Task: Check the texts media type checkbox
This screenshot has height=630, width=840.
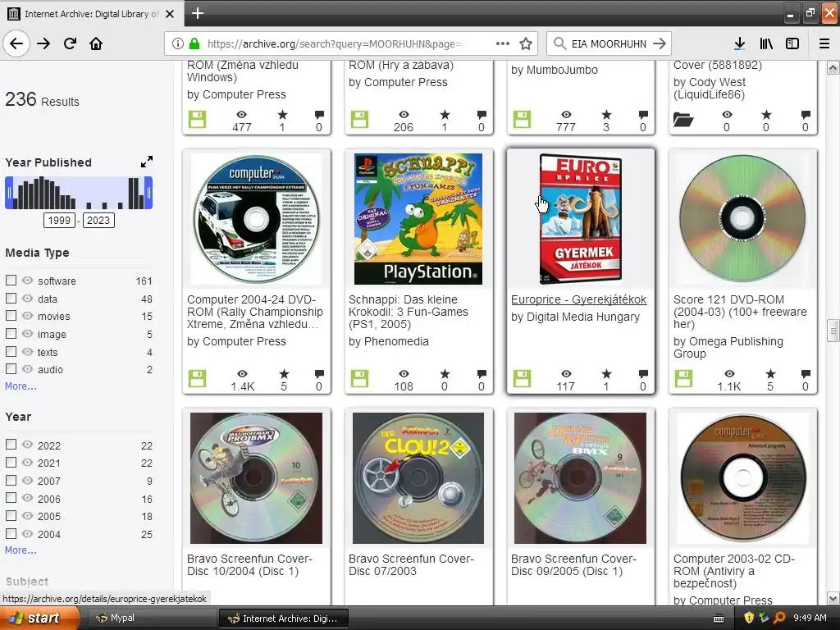Action: tap(11, 351)
